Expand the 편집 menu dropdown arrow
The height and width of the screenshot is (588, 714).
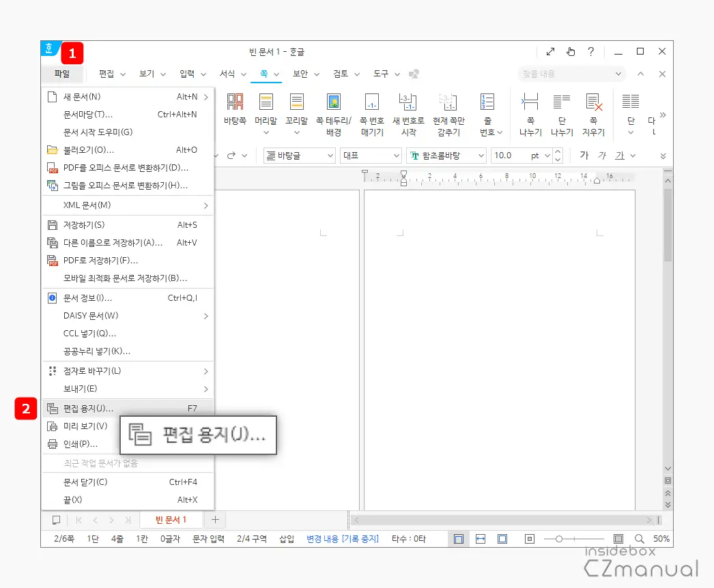[x=123, y=74]
